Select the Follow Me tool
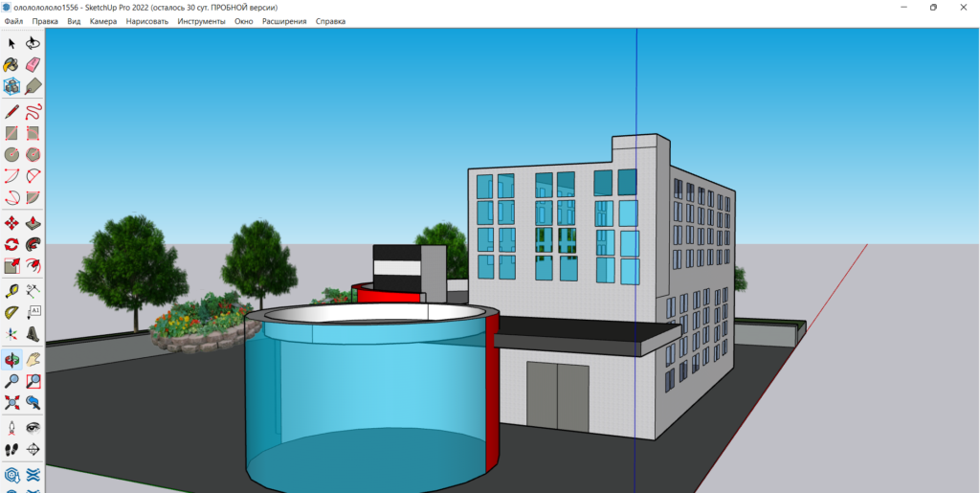This screenshot has height=493, width=980. click(x=33, y=244)
